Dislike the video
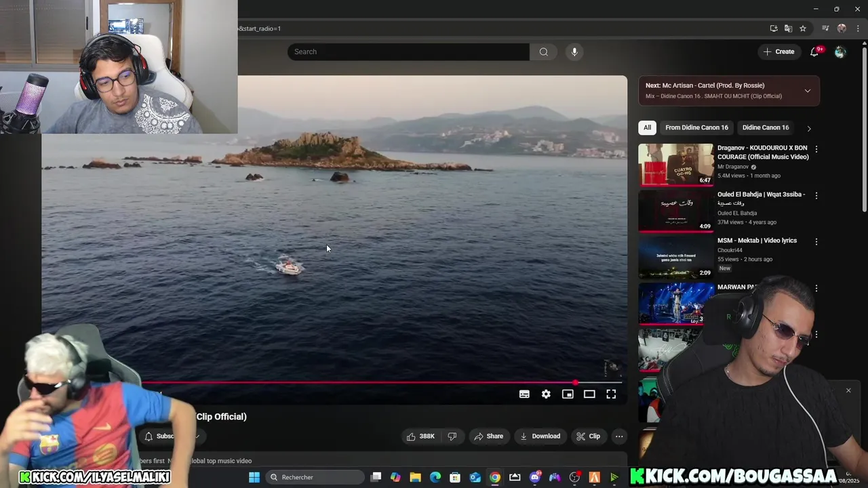Viewport: 868px width, 488px height. (452, 436)
